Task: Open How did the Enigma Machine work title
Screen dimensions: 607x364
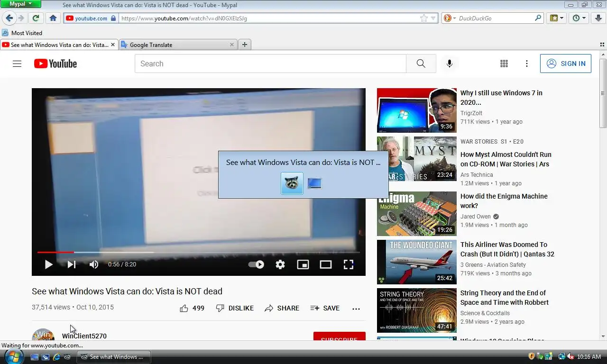Action: [504, 201]
